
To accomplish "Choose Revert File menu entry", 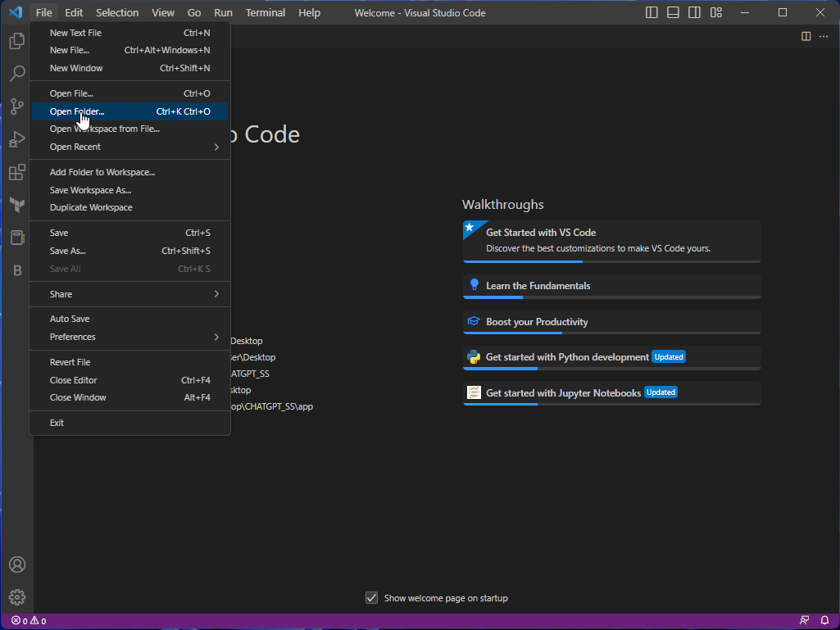I will coord(129,362).
